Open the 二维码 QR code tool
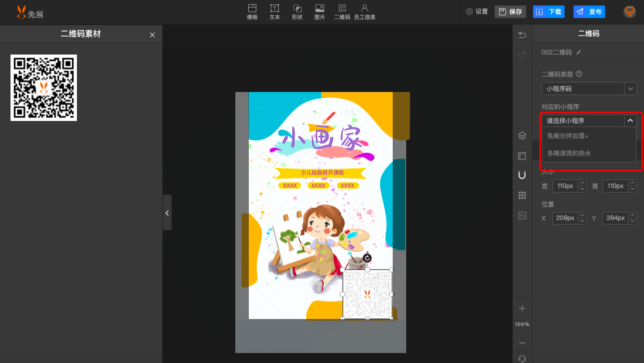This screenshot has width=644, height=363. pos(342,12)
